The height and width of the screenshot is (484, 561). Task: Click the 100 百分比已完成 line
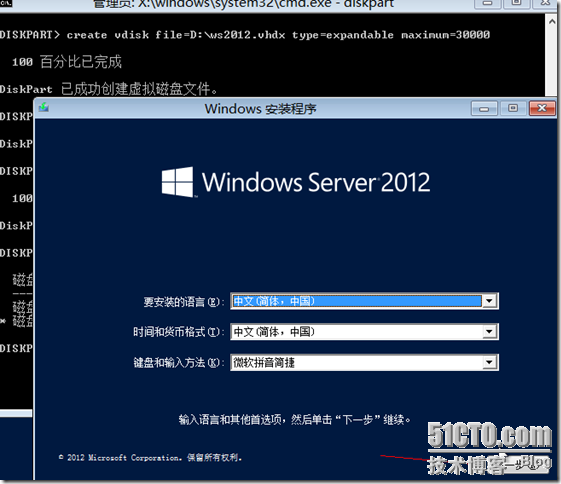point(67,62)
